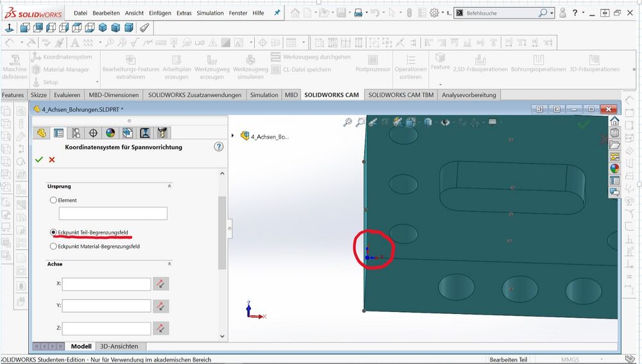642x364 pixels.
Task: Click the Y axis input field
Action: point(107,306)
